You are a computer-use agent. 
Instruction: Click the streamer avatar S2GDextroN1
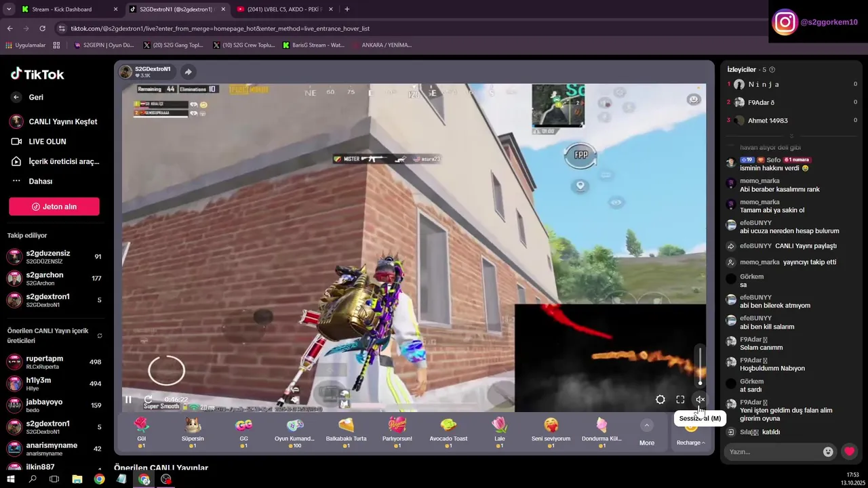tap(125, 72)
